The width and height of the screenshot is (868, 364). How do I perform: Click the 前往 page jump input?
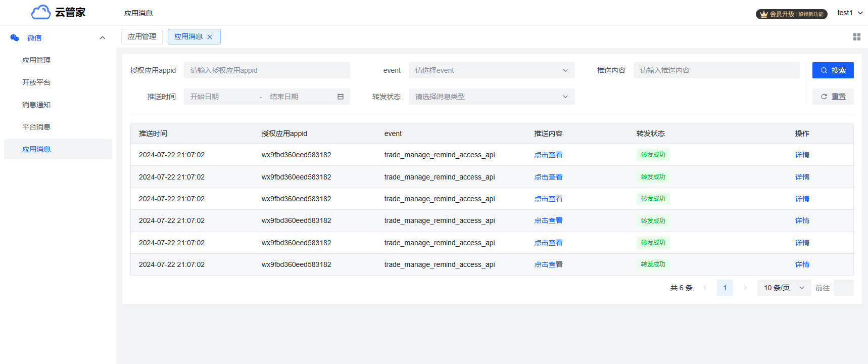[x=843, y=288]
